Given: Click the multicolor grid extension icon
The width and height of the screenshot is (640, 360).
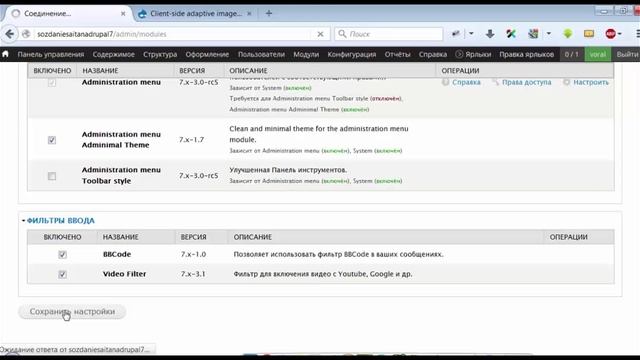Looking at the screenshot, I should pos(533,34).
